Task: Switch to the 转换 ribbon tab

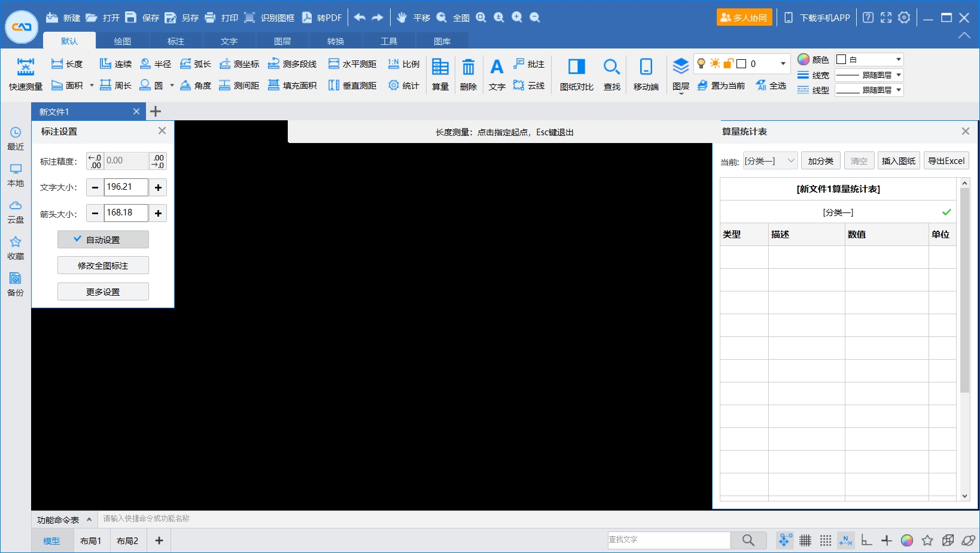Action: pyautogui.click(x=336, y=41)
